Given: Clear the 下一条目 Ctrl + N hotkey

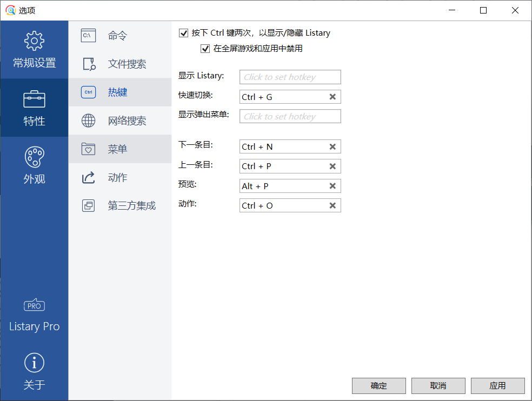Looking at the screenshot, I should pos(332,146).
